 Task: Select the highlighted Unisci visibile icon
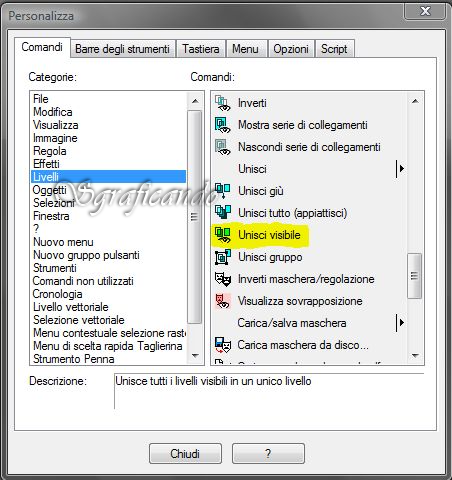point(222,235)
